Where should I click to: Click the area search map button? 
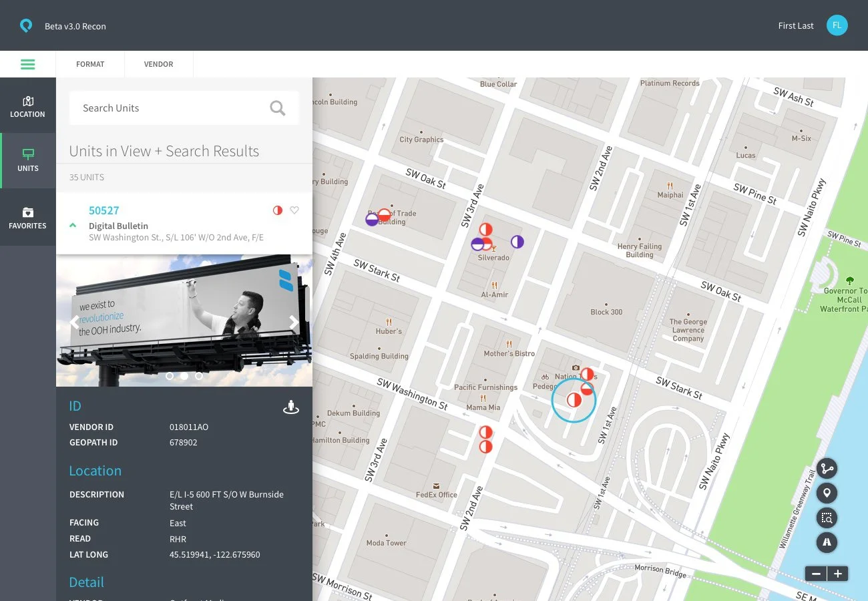[x=827, y=518]
